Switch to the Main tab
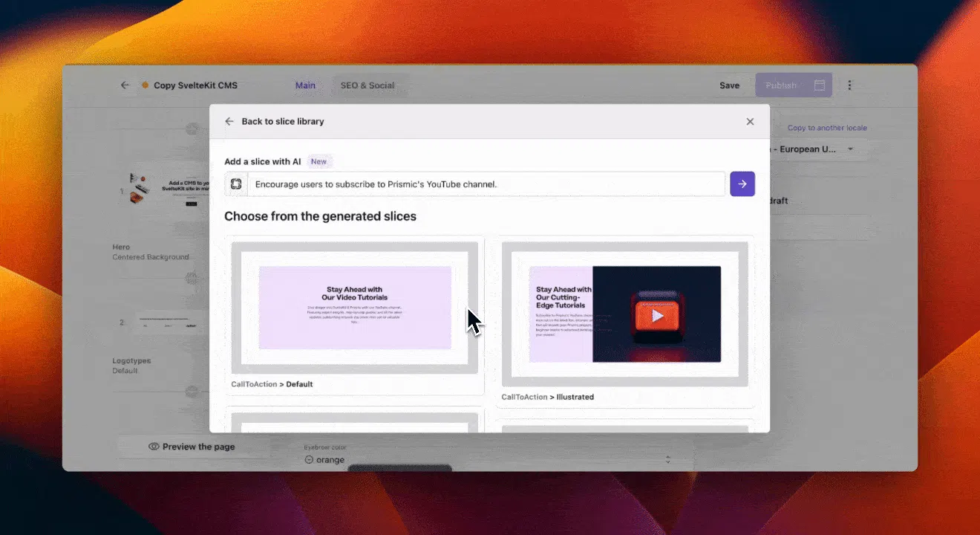 pos(305,85)
